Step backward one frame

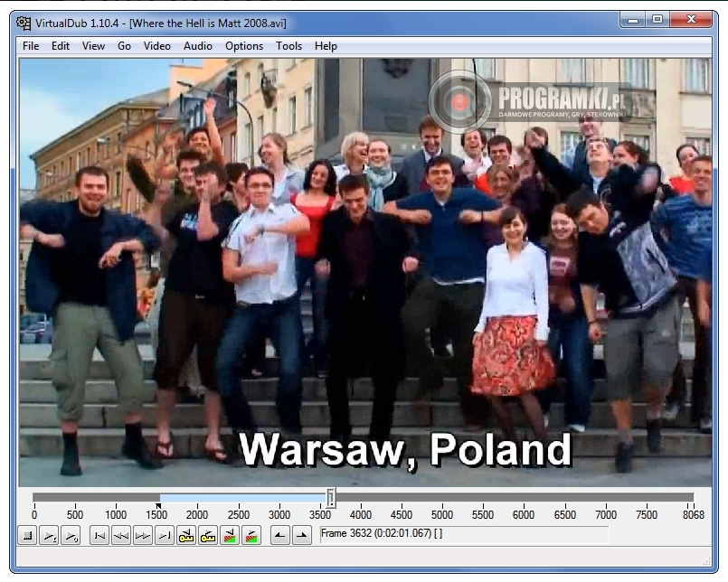120,536
